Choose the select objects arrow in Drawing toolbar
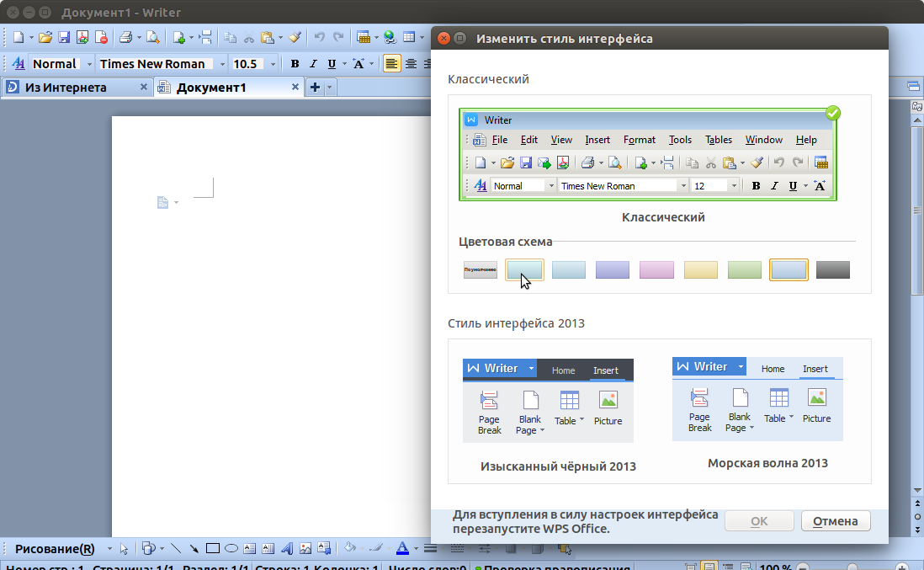Image resolution: width=924 pixels, height=570 pixels. coord(124,549)
